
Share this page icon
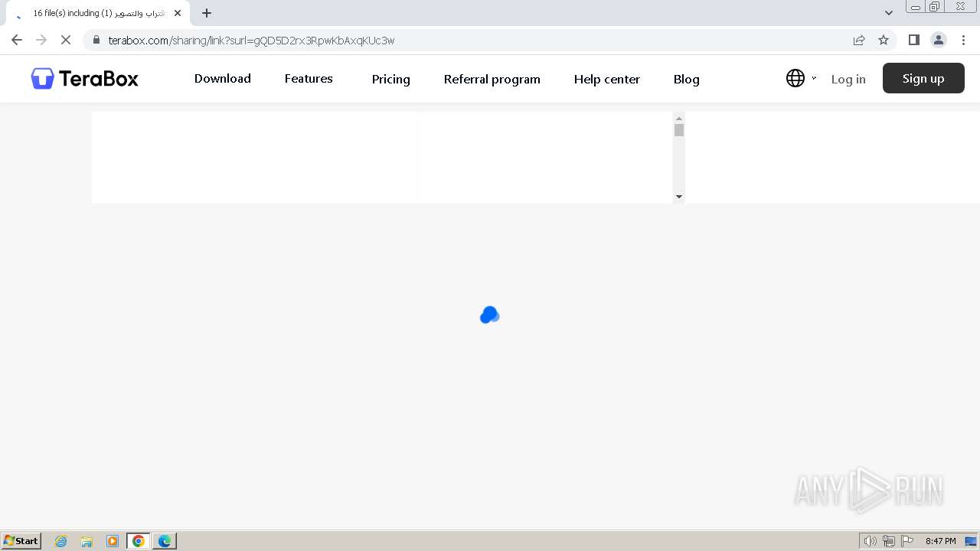click(859, 40)
